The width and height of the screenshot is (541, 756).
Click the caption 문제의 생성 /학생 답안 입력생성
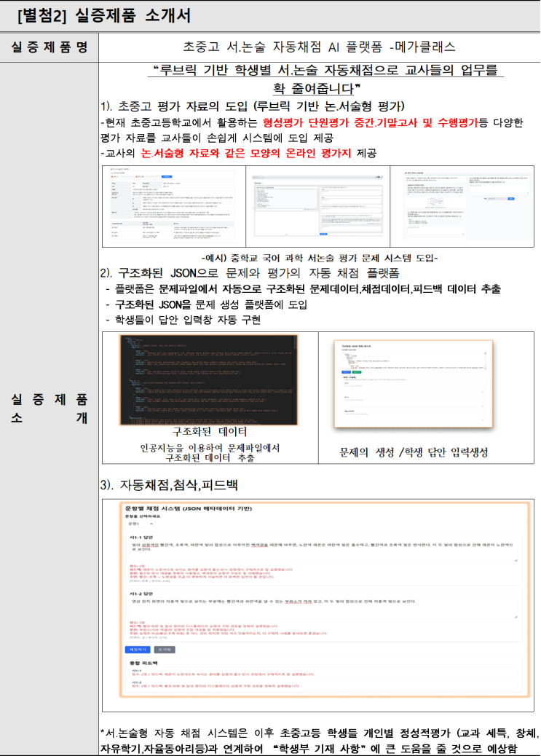(414, 452)
